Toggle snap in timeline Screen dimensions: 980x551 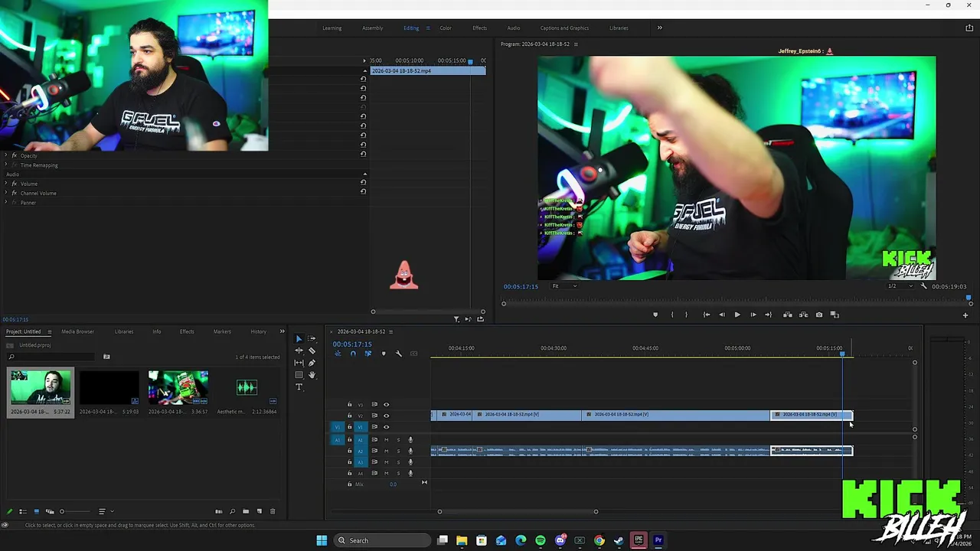pyautogui.click(x=353, y=354)
